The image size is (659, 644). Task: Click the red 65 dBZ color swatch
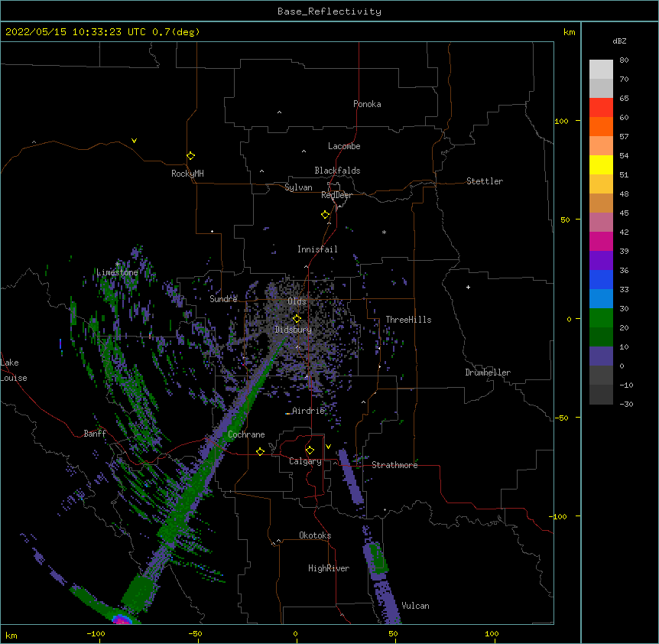click(x=601, y=107)
